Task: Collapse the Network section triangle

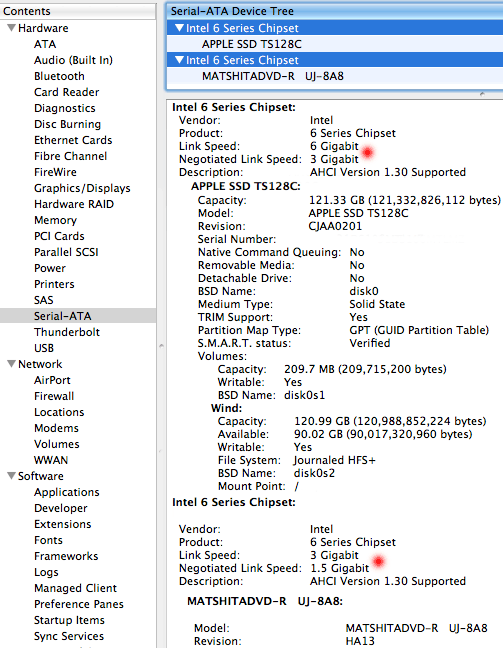Action: (12, 364)
